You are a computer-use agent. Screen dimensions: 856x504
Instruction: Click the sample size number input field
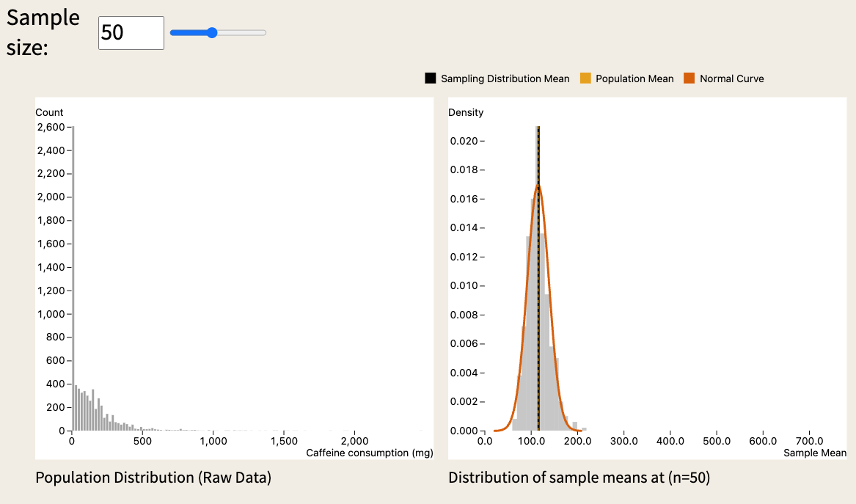click(131, 33)
